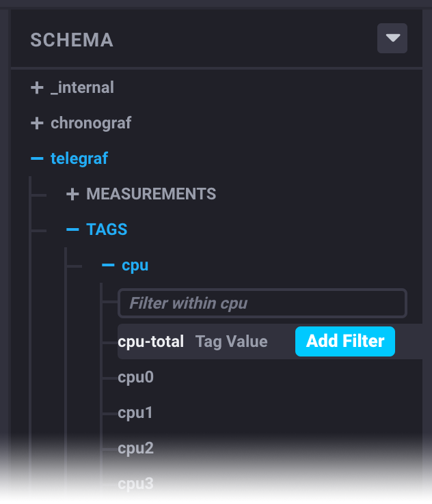Image resolution: width=432 pixels, height=504 pixels.
Task: Select the cpu tag key label
Action: click(x=135, y=265)
